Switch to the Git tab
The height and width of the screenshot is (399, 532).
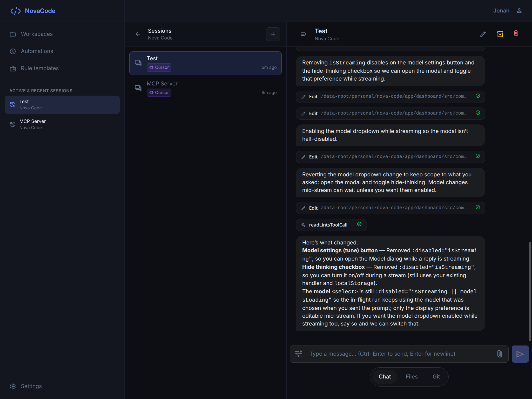[x=436, y=377]
